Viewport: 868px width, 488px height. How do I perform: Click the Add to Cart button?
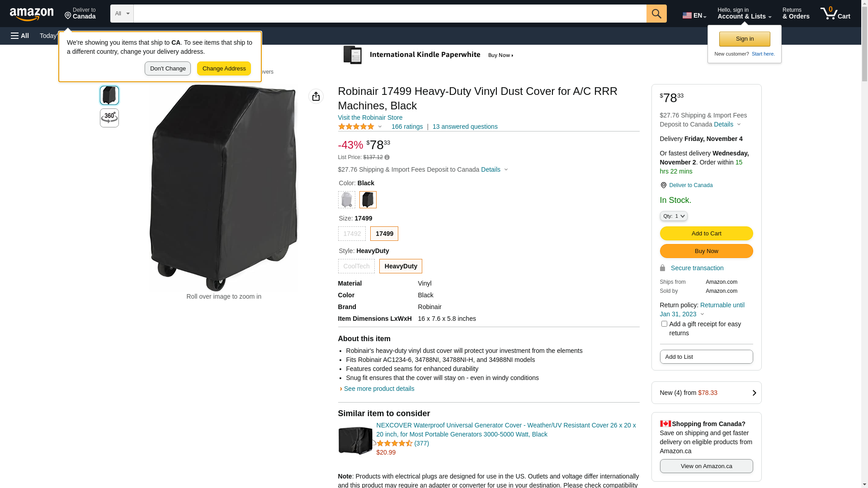[706, 233]
